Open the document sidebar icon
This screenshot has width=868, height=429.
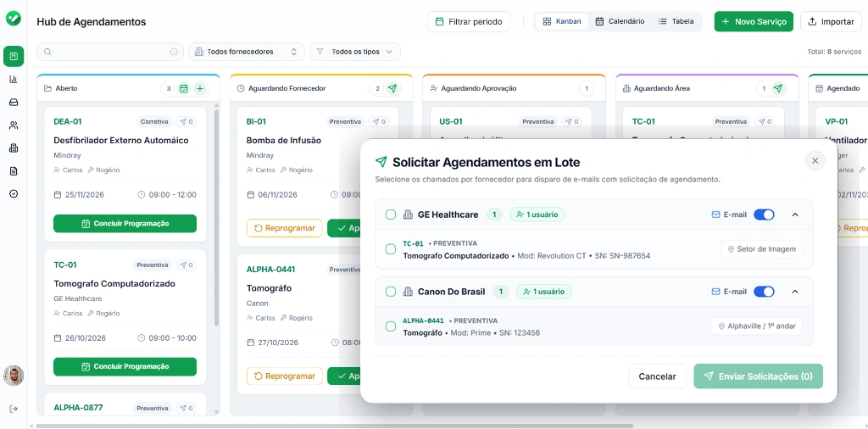click(x=14, y=171)
